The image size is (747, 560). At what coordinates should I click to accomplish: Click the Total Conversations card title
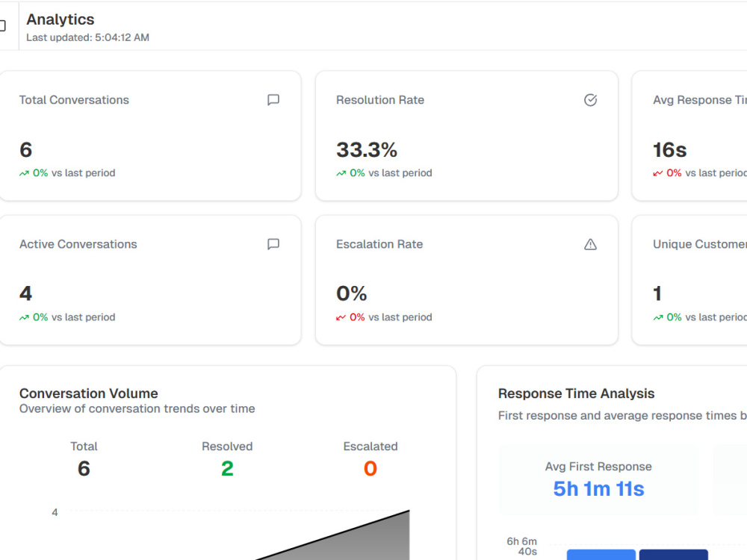[x=74, y=100]
